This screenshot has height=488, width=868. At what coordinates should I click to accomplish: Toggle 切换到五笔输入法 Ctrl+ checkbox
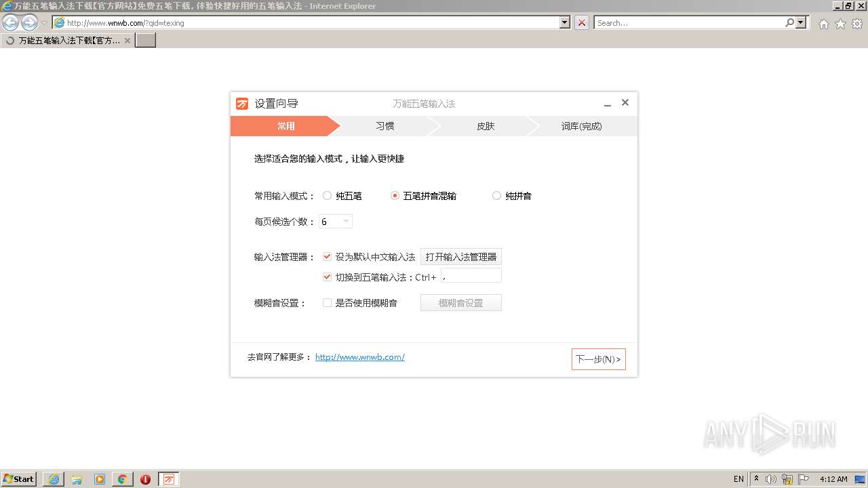tap(327, 277)
